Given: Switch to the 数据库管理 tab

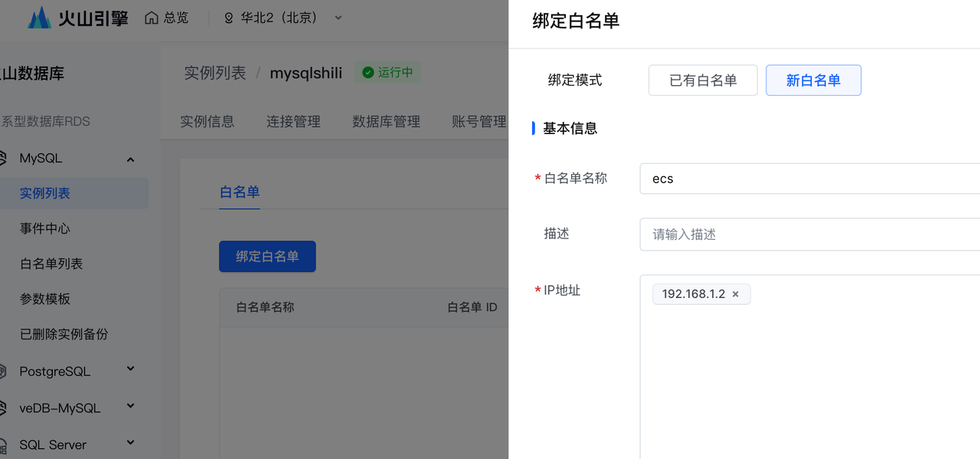Looking at the screenshot, I should [386, 121].
